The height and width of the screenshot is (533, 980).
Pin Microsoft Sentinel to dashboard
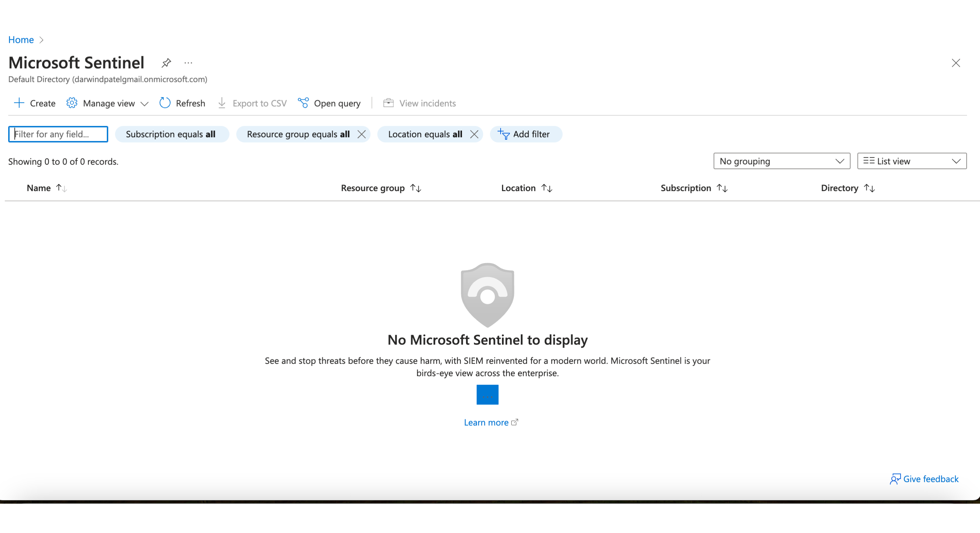[166, 63]
